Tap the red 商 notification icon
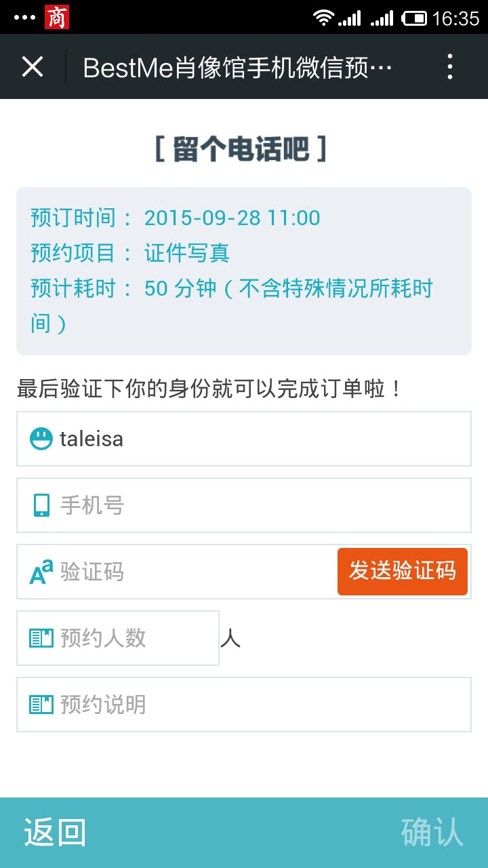 coord(57,18)
